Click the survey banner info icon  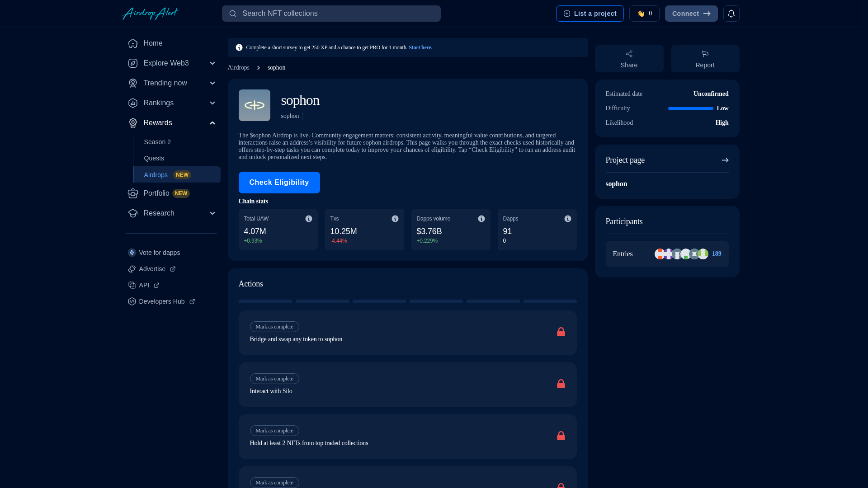point(239,47)
